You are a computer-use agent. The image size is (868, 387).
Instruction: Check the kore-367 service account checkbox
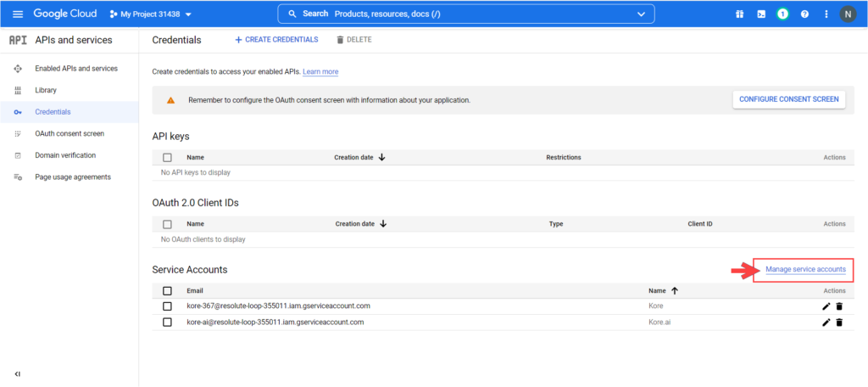167,306
